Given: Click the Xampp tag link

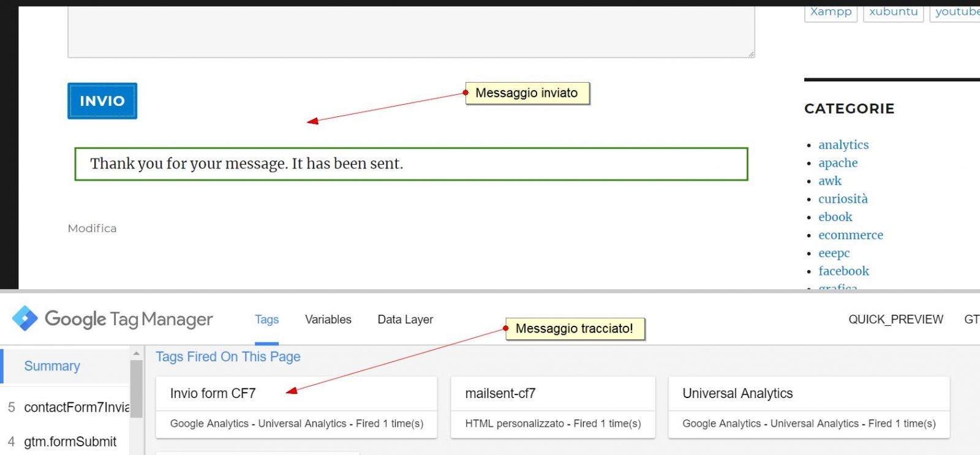Looking at the screenshot, I should (831, 12).
